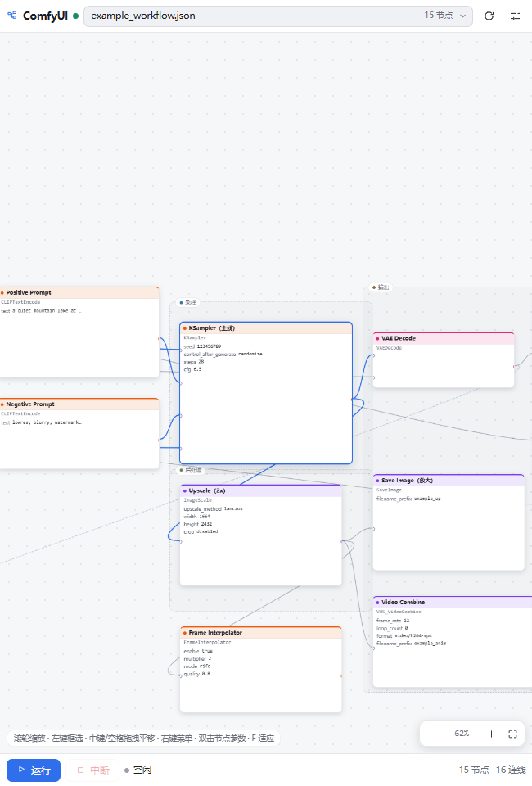
Task: Click the 中断 interrupt button
Action: 92,770
